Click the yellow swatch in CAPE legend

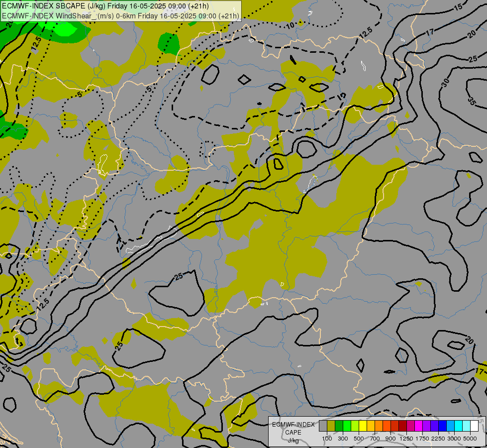pos(363,426)
